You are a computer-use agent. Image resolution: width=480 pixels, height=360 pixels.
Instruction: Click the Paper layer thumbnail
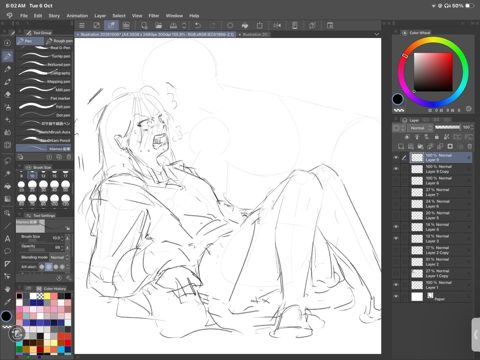click(x=417, y=297)
